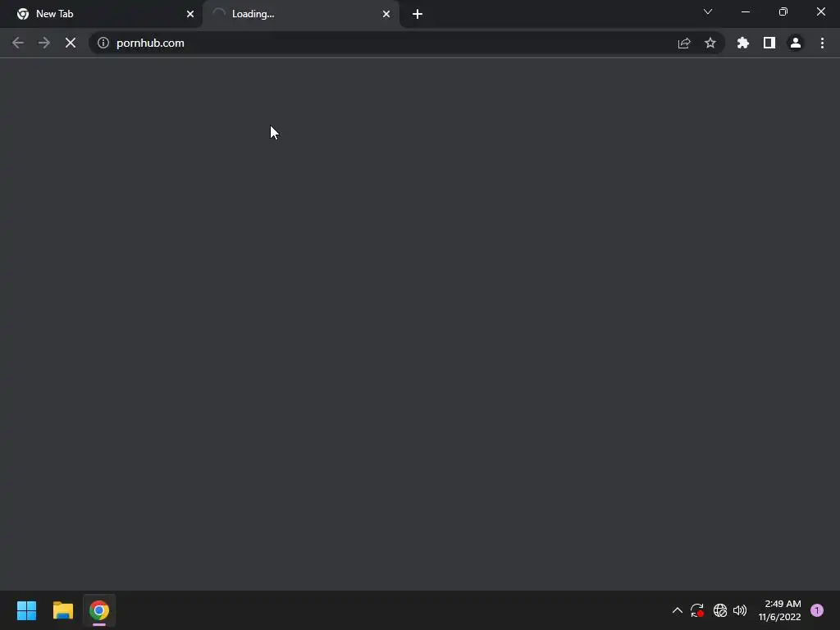840x630 pixels.
Task: Open Windows Start menu
Action: point(26,610)
